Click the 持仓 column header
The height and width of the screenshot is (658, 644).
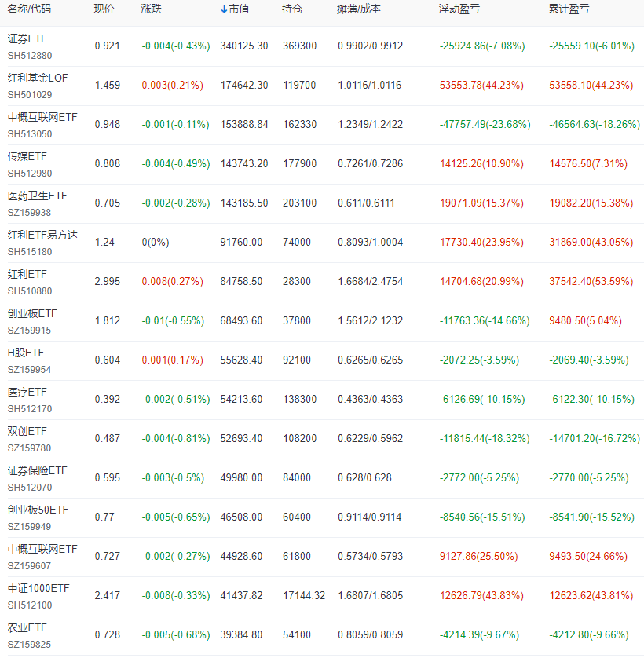click(x=292, y=9)
